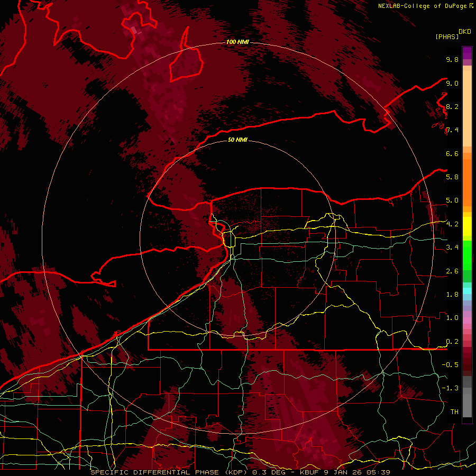Viewport: 476px width, 476px height.
Task: Click the 9.0 scale value
Action: pos(452,83)
